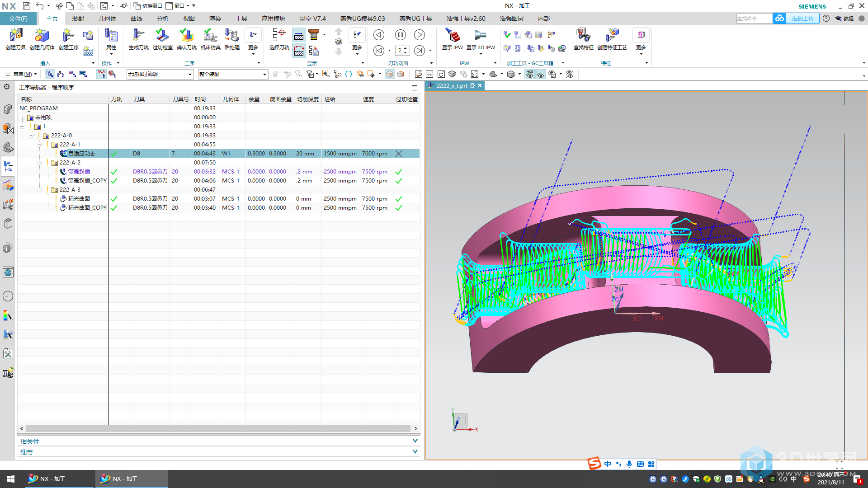868x488 pixels.
Task: Toggle the tool path display option button
Action: point(101,74)
